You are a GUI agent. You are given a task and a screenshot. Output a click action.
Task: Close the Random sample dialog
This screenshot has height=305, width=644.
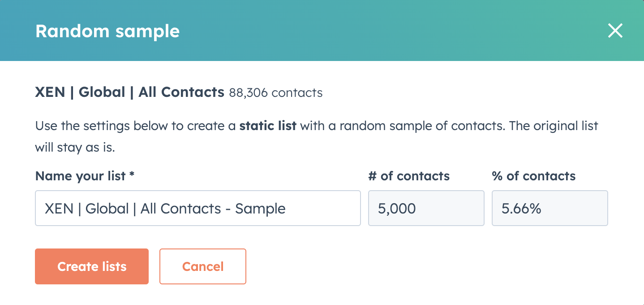click(615, 31)
